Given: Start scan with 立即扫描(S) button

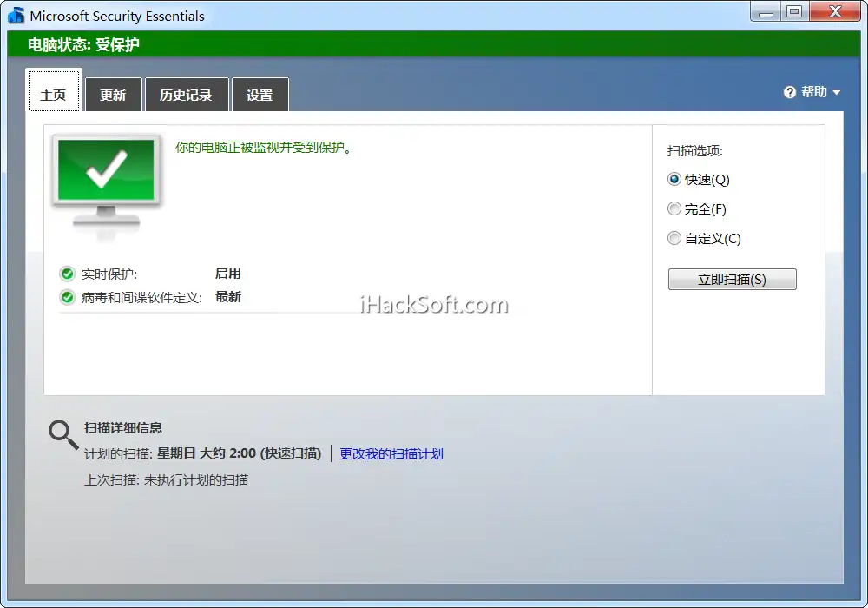Looking at the screenshot, I should (732, 279).
